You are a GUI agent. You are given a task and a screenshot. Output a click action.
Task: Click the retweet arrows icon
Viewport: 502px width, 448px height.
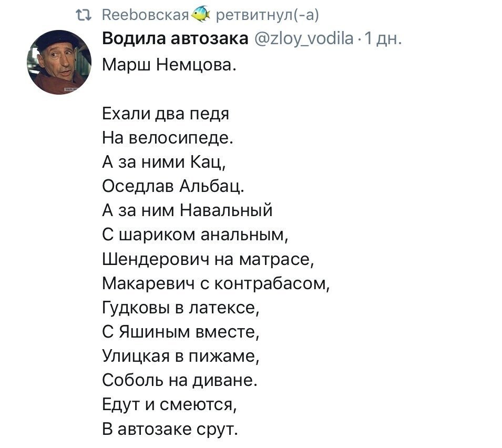(83, 15)
